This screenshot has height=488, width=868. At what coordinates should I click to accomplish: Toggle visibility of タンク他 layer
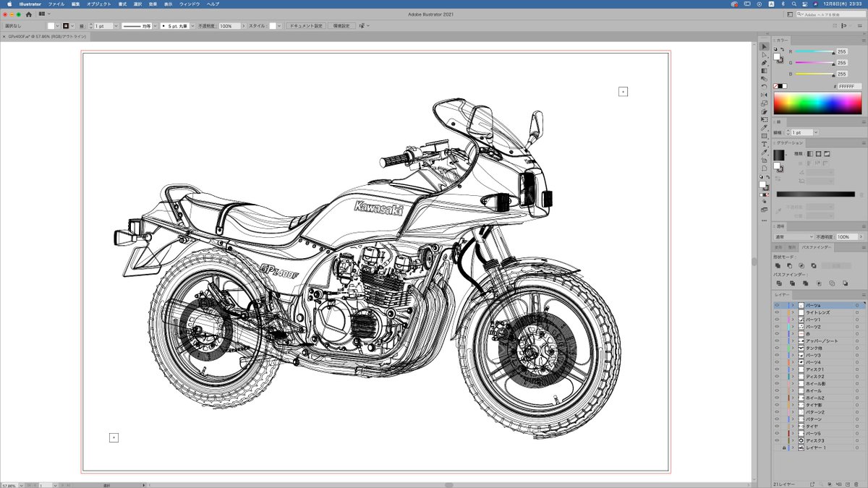[777, 348]
